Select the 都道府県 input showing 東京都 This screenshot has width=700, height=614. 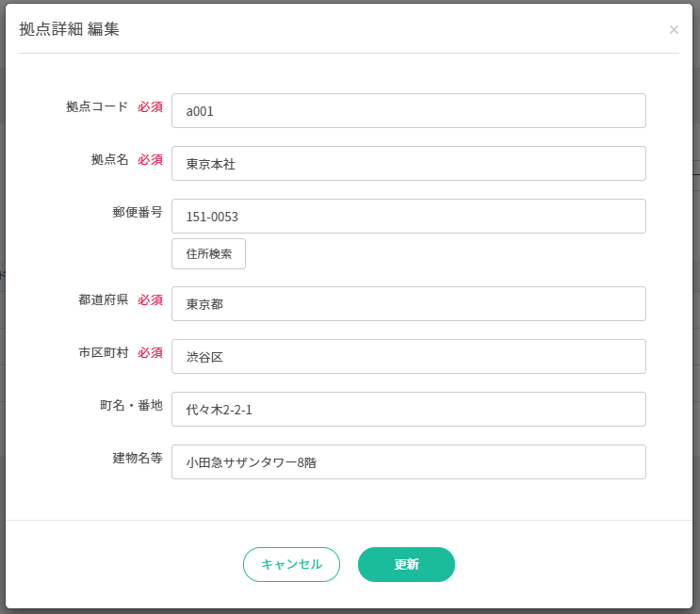click(408, 304)
